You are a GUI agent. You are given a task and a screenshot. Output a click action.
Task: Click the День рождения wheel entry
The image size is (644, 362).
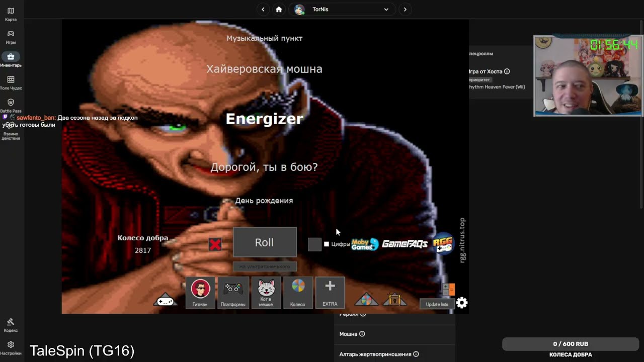[x=264, y=201]
